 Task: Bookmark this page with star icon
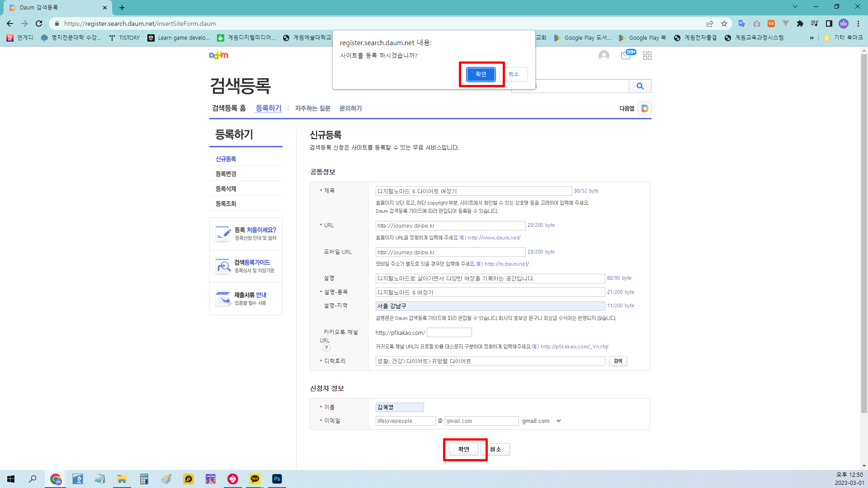(724, 23)
